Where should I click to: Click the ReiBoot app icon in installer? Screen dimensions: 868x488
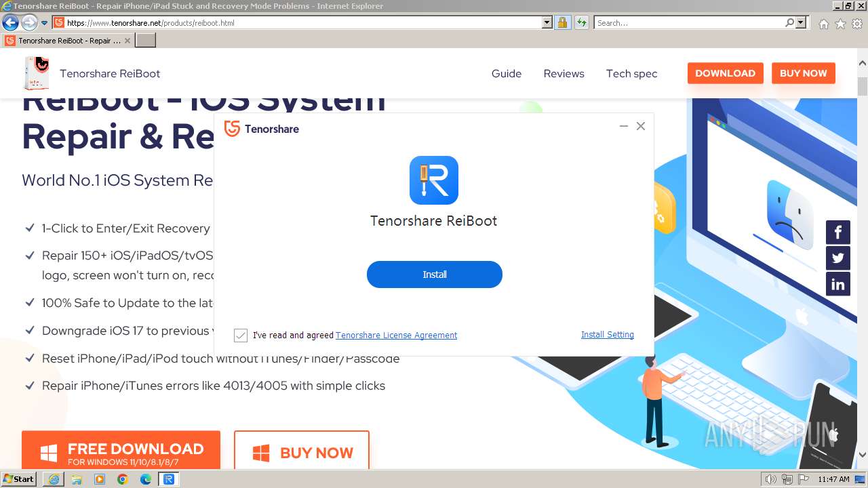coord(434,180)
